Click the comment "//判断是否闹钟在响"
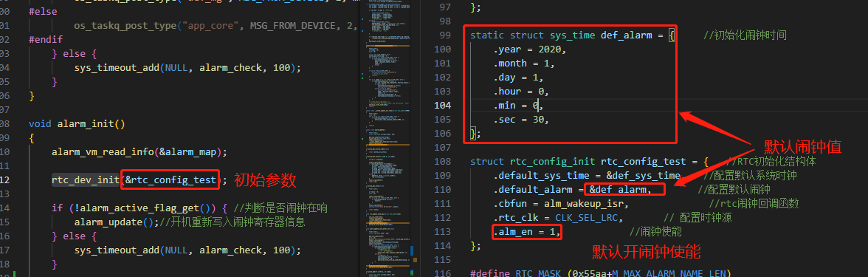The height and width of the screenshot is (277, 868). pos(280,208)
